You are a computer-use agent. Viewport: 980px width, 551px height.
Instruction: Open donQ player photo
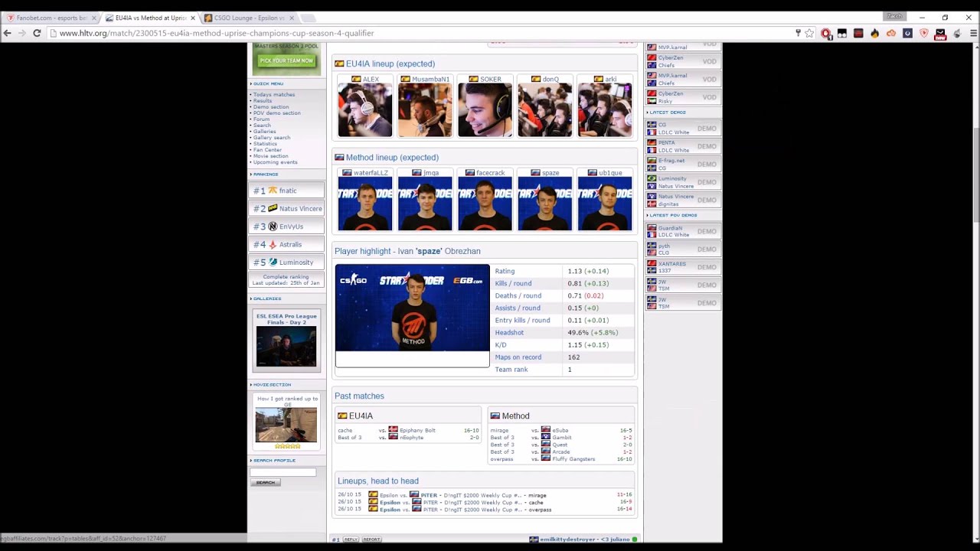[544, 110]
